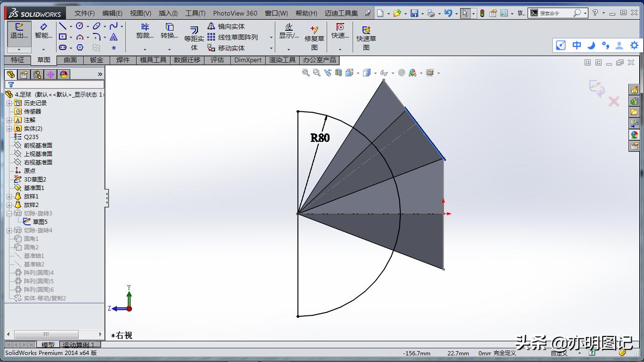Expand the 放样1 feature node
The width and height of the screenshot is (644, 362).
9,197
